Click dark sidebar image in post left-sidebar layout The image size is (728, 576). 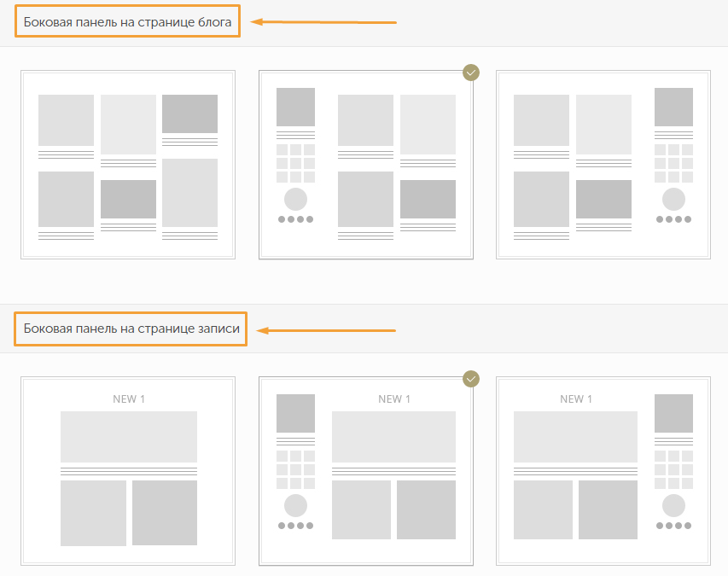(296, 413)
